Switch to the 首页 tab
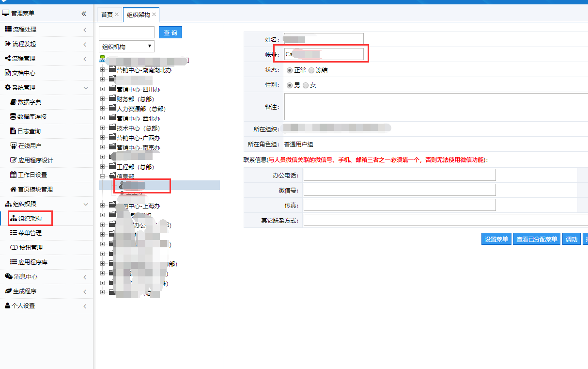 pyautogui.click(x=107, y=15)
